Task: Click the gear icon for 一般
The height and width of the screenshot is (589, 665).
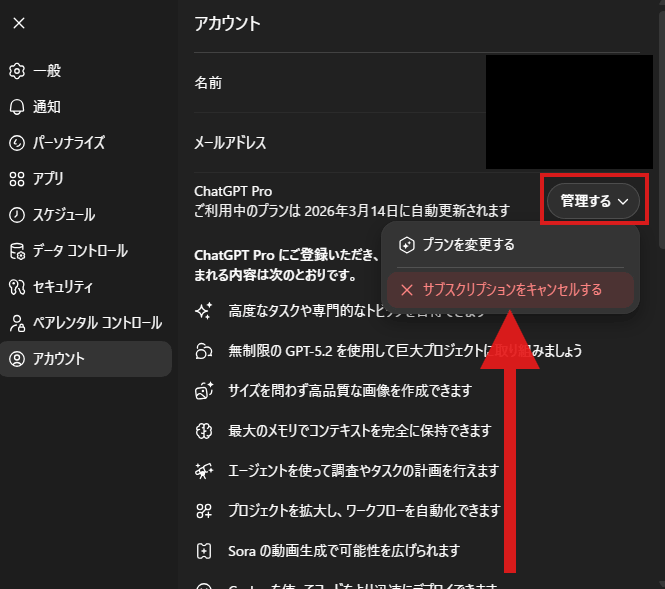Action: point(16,71)
